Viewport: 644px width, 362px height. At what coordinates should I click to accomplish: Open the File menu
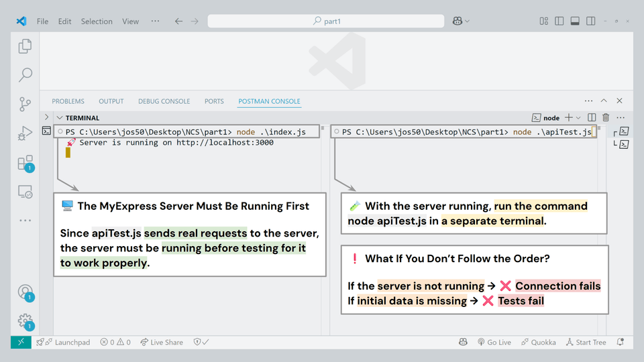point(42,21)
